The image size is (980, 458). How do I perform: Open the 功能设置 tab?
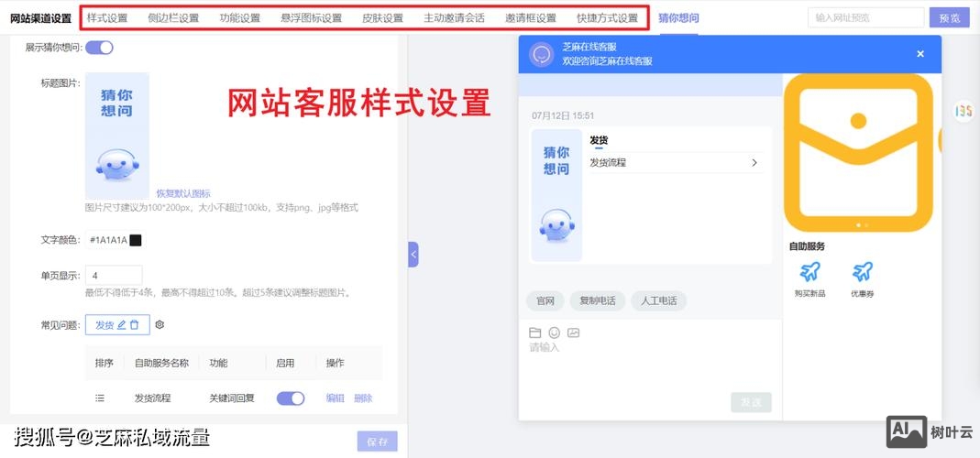(x=240, y=18)
